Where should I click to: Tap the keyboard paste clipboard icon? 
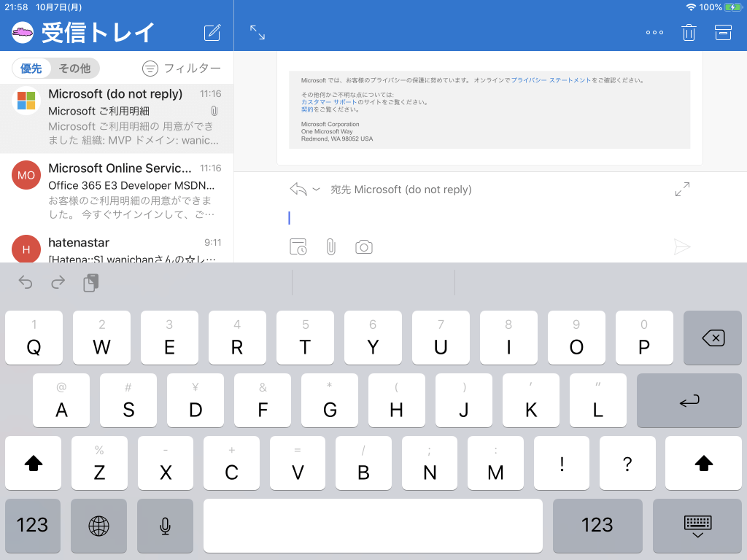pyautogui.click(x=90, y=282)
